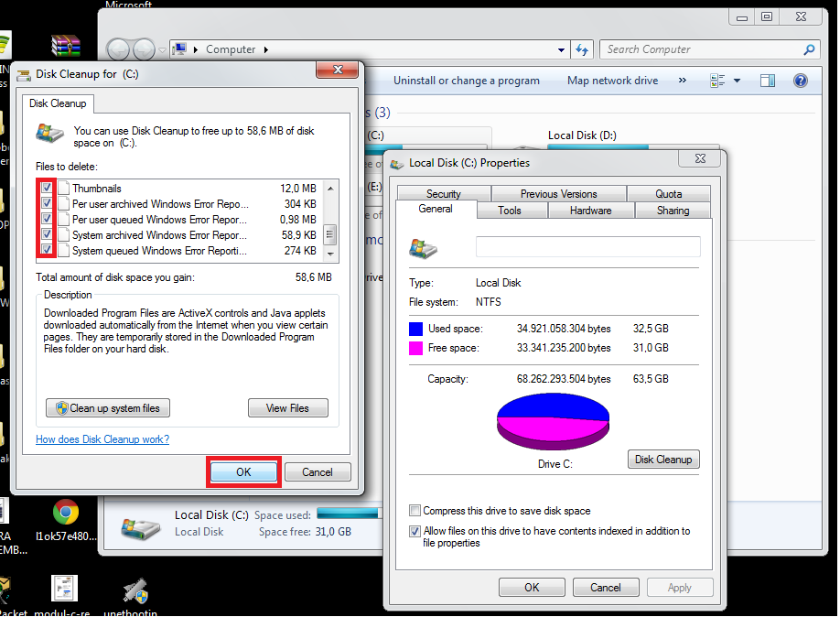Toggle System archived Windows Error Reporting checkbox
Screen dimensions: 840x617
[x=47, y=234]
